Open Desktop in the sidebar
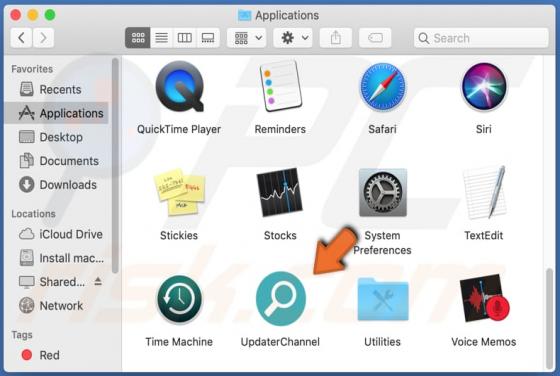 (x=56, y=137)
